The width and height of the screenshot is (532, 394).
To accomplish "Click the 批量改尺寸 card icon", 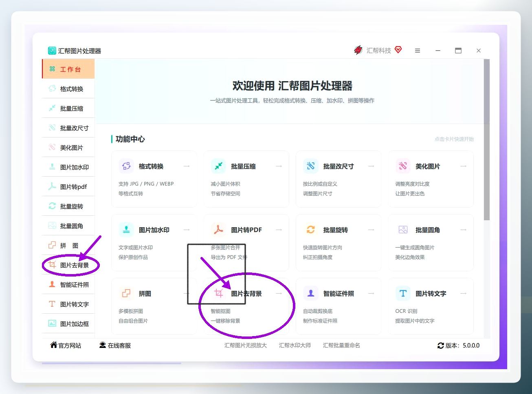I will (x=311, y=166).
